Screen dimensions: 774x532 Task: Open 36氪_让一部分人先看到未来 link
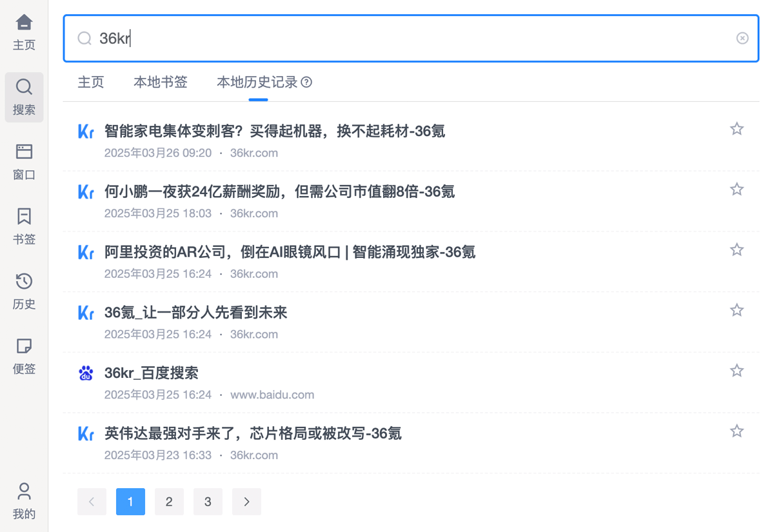tap(195, 312)
